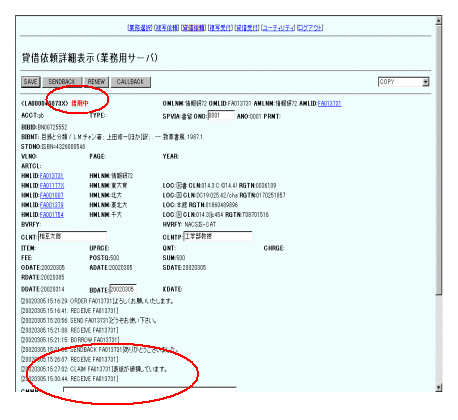The image size is (458, 420).
Task: Click the scrollbar up arrow
Action: pos(439,20)
